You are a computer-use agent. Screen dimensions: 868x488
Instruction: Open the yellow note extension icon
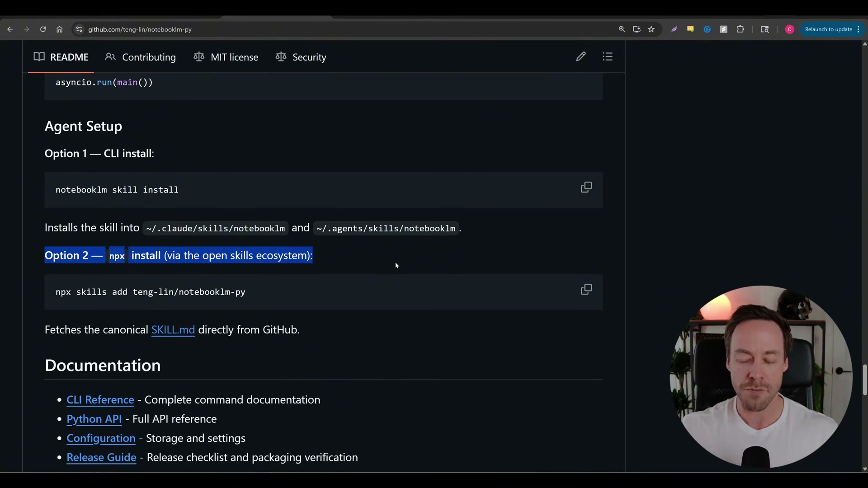[x=690, y=29]
